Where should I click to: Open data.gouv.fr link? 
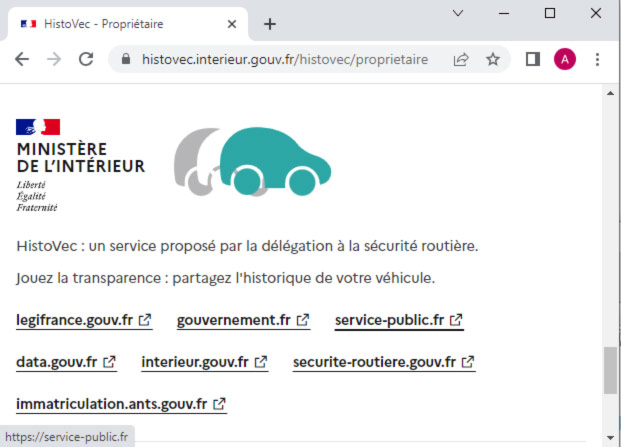[66, 362]
